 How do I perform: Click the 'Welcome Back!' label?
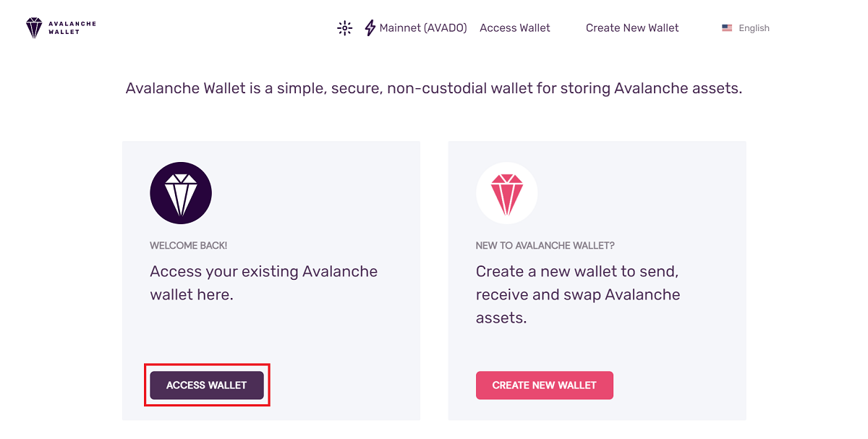[188, 246]
